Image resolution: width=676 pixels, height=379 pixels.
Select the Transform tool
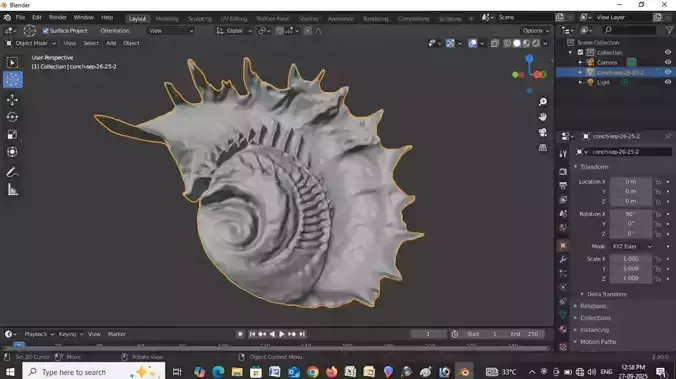click(x=12, y=152)
